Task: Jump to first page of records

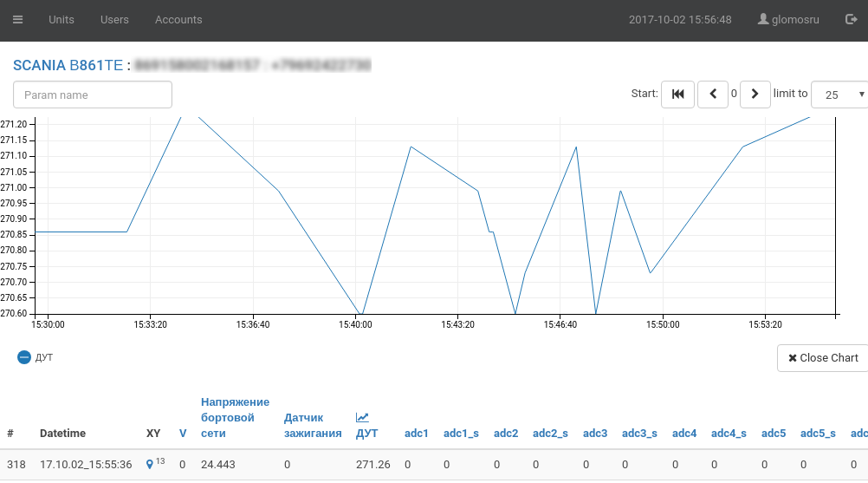Action: (x=677, y=94)
